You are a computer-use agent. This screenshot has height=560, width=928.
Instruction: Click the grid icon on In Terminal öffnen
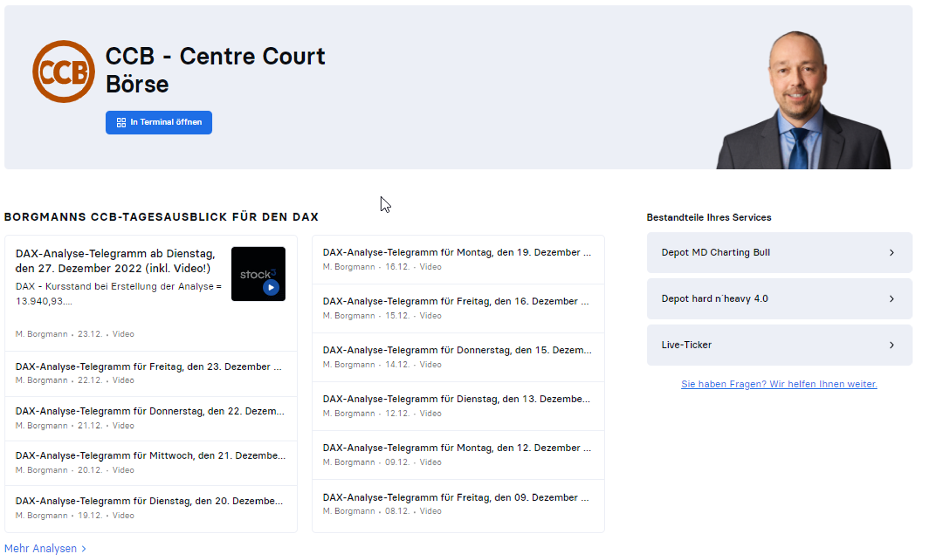[121, 122]
